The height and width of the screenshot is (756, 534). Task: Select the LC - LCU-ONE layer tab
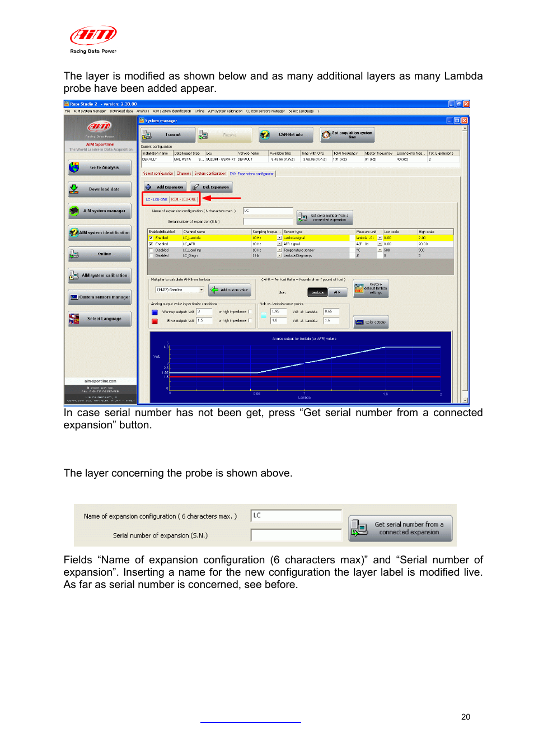[156, 199]
